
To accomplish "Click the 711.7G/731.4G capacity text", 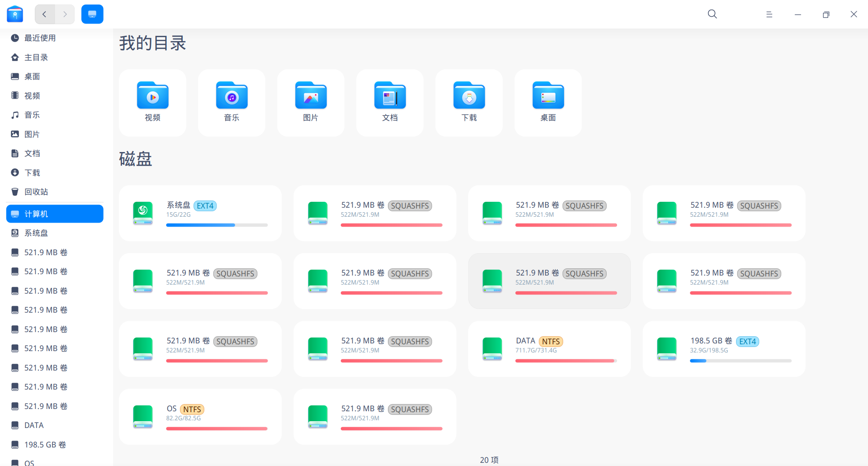I will pos(536,350).
